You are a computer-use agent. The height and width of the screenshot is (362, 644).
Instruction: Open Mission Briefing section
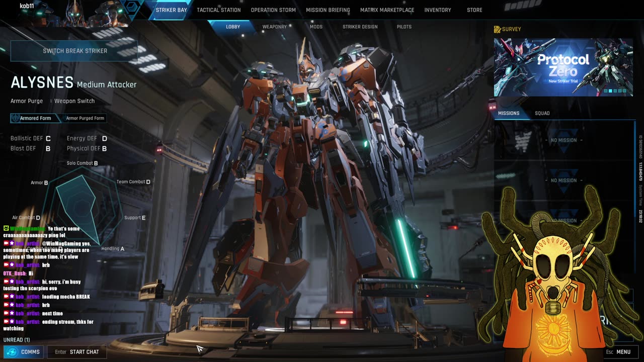click(x=328, y=10)
